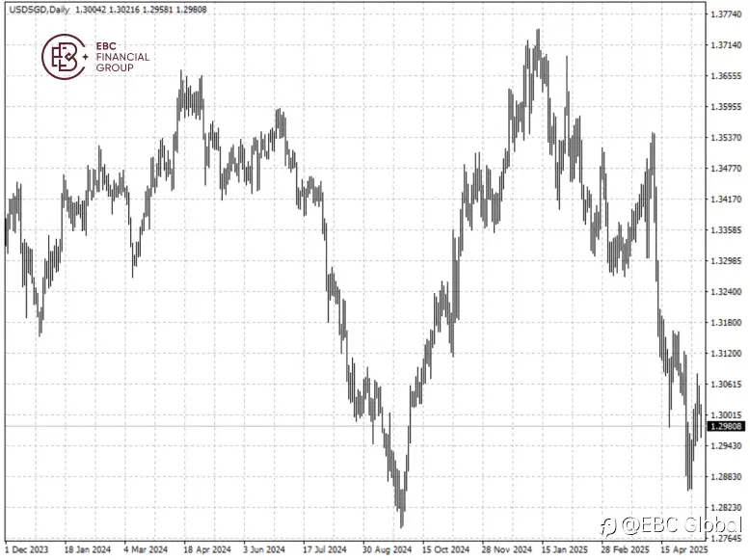Viewport: 750px width, 560px height.
Task: Select the current price tag 1.29808
Action: 726,426
